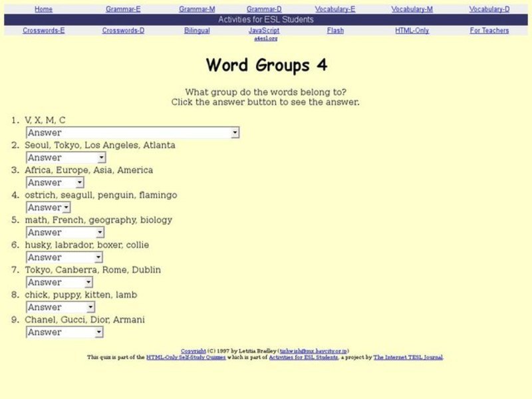
Task: Click the Copyright link at the bottom
Action: pos(192,349)
